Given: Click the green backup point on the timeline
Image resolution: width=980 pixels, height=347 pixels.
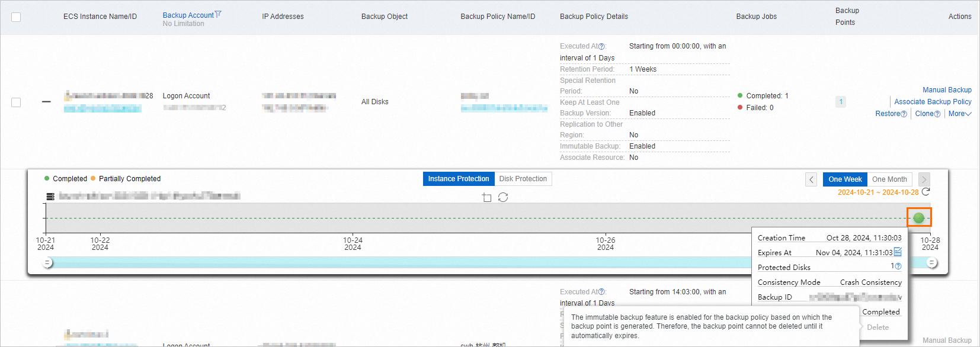Looking at the screenshot, I should (919, 218).
